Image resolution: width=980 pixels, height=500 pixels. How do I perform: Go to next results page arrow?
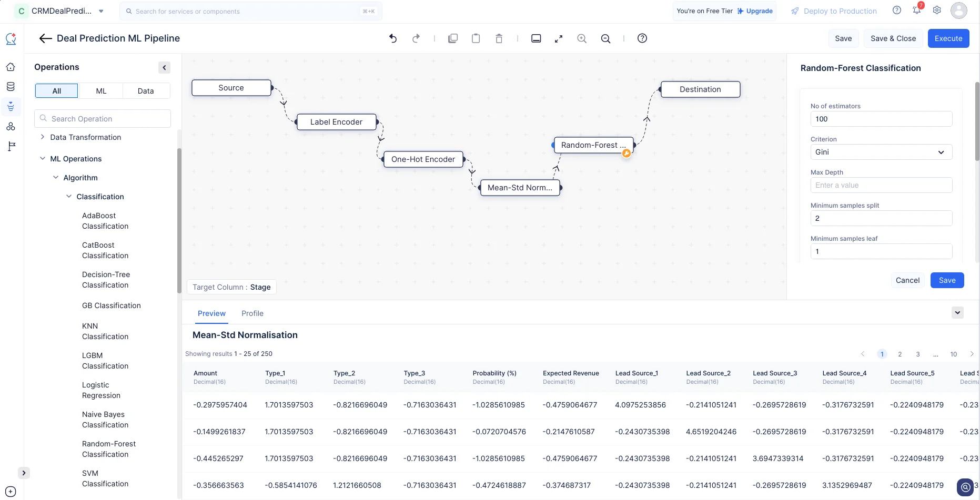(x=972, y=354)
